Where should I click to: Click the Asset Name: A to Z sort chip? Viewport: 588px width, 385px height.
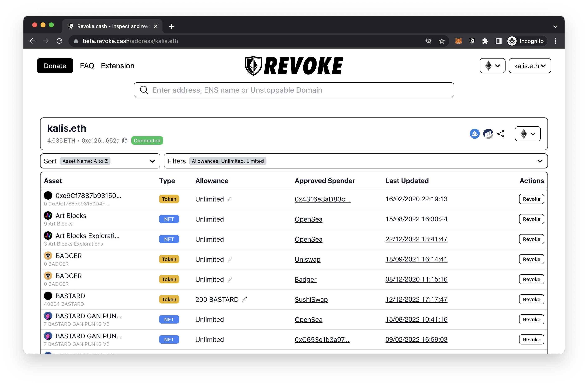click(85, 161)
